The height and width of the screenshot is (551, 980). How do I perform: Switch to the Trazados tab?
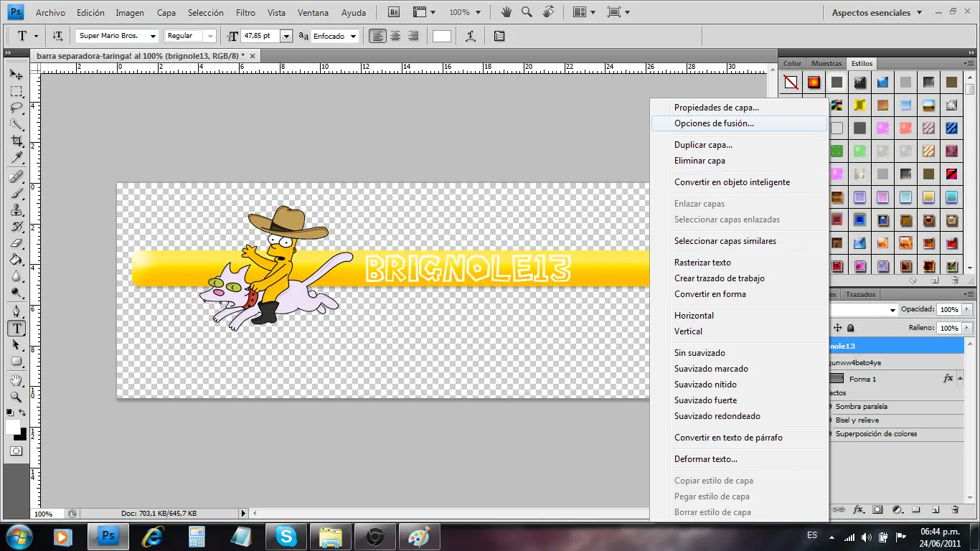pyautogui.click(x=860, y=294)
